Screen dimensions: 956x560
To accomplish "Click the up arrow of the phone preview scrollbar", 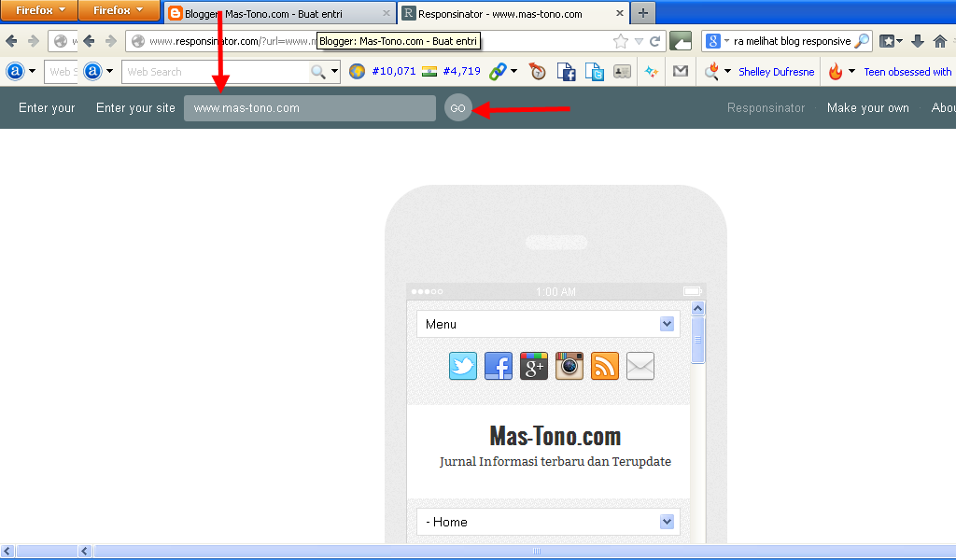I will point(698,308).
